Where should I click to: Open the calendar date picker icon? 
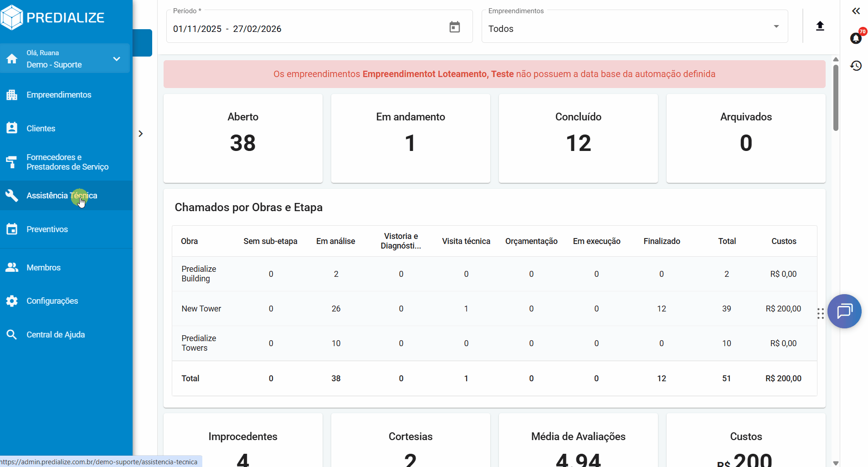tap(454, 27)
